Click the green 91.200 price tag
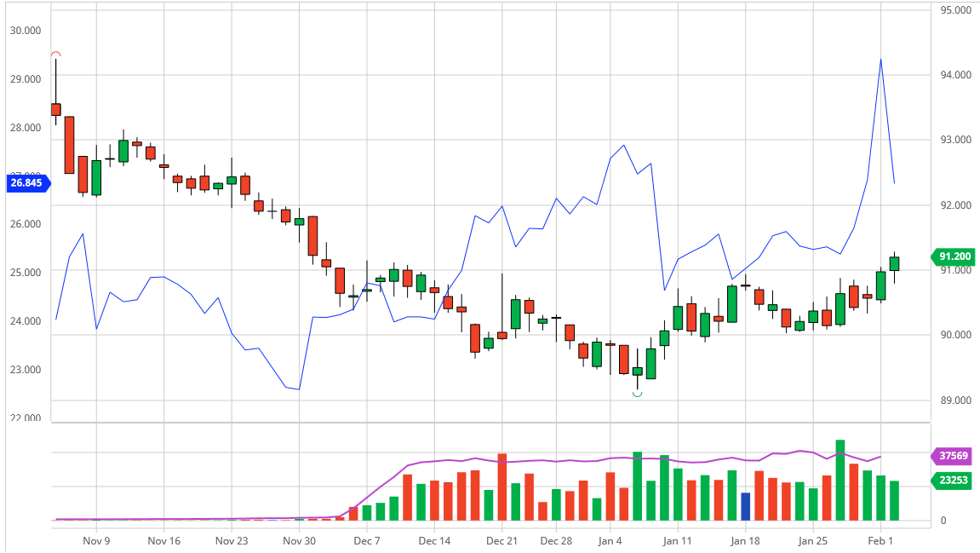This screenshot has width=980, height=553. (x=953, y=256)
